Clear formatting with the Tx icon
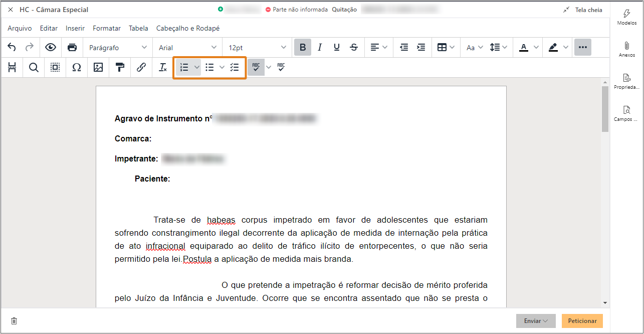 pos(162,67)
